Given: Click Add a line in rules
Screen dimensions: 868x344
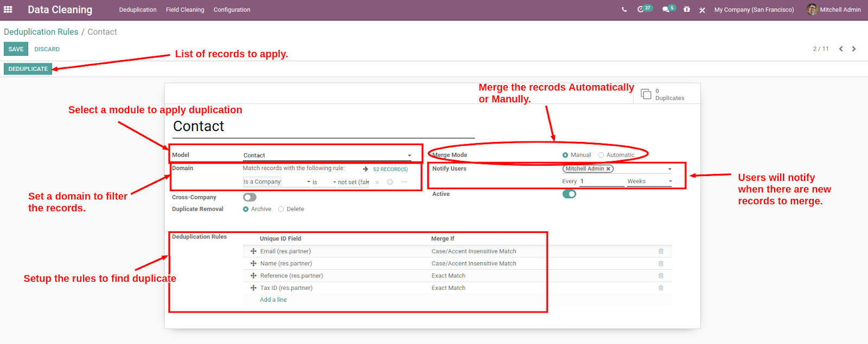Looking at the screenshot, I should (273, 300).
